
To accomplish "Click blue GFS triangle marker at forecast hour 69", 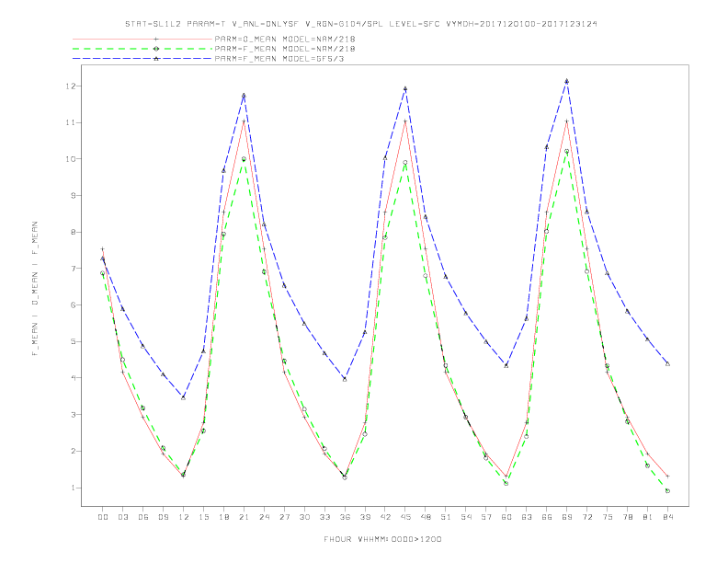I will pos(567,81).
